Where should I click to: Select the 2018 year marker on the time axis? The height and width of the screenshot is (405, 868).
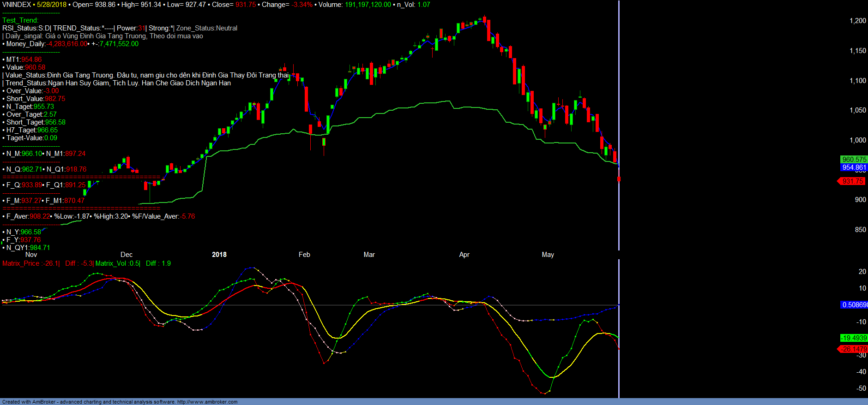coord(219,255)
